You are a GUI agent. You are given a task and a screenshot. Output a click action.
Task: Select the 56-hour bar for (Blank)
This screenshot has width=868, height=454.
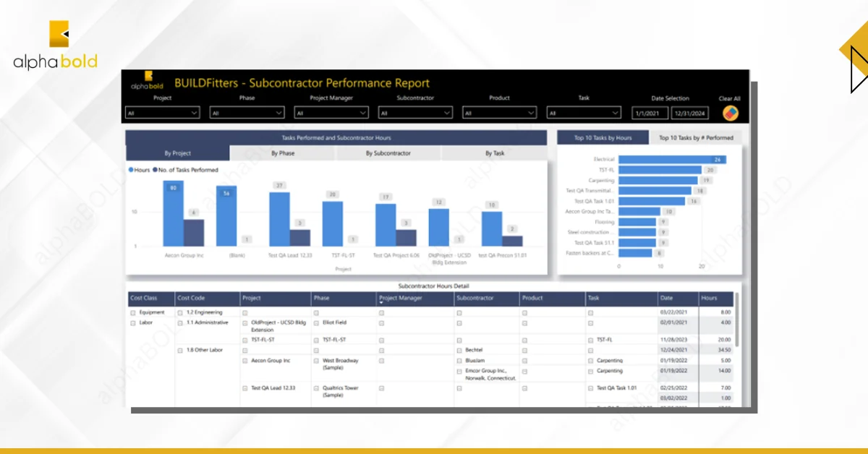pyautogui.click(x=226, y=216)
